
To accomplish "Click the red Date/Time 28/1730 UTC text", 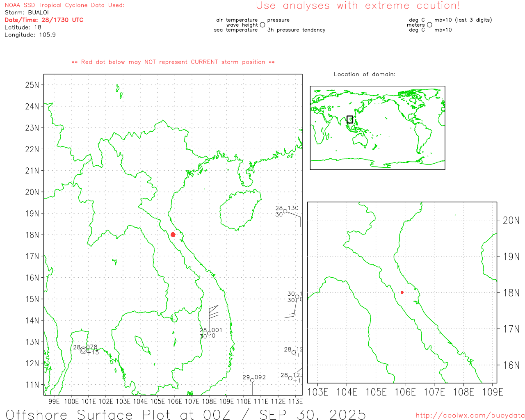I will coord(44,20).
